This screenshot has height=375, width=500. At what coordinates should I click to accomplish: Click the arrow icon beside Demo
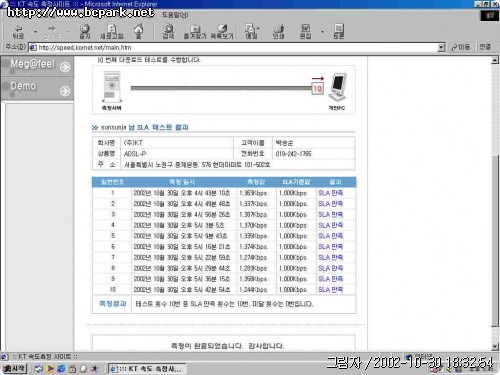65,91
